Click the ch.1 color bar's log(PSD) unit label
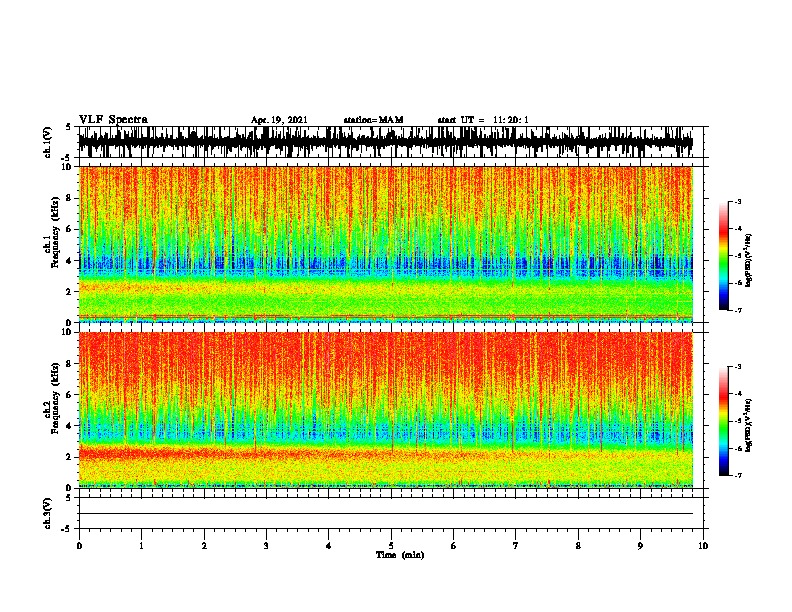Screen dimensions: 792x612 click(749, 260)
